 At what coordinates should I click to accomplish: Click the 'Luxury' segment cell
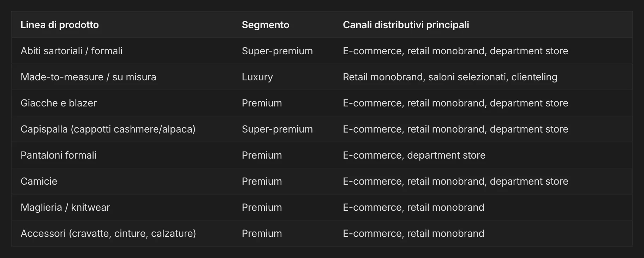coord(257,77)
